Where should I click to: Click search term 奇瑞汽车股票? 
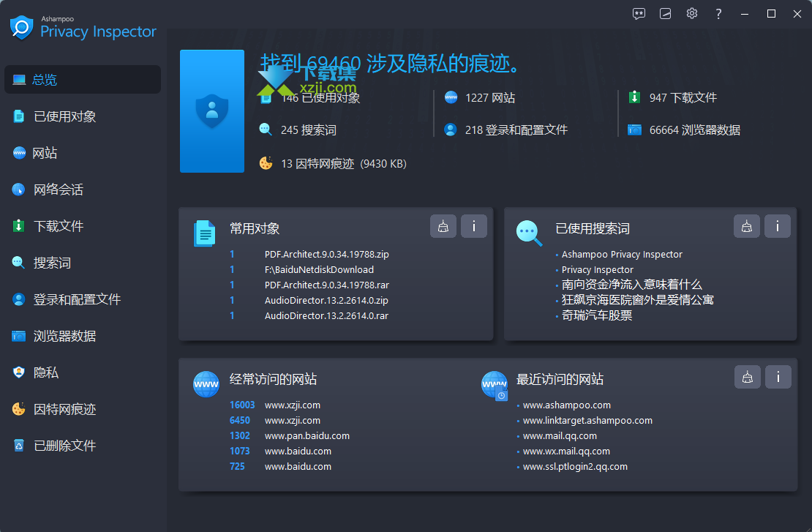tap(597, 315)
